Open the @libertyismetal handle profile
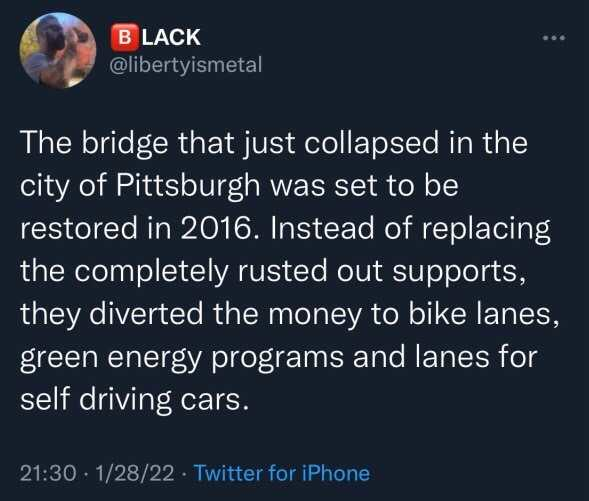 185,65
